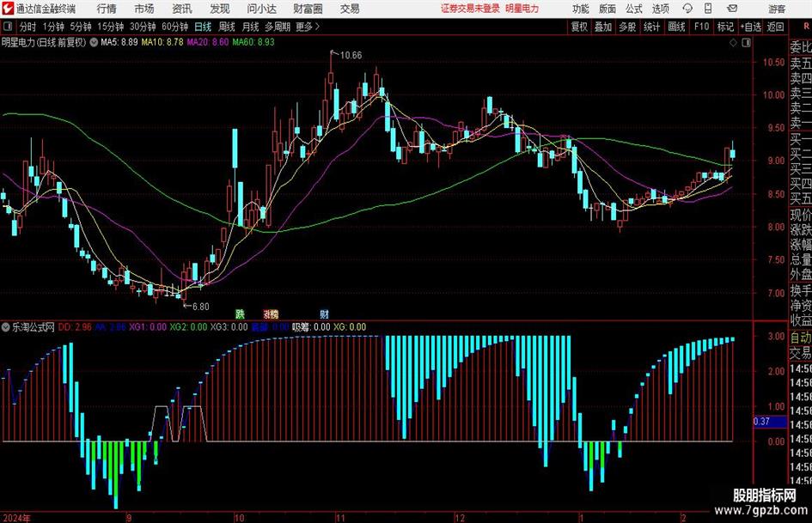Image resolution: width=812 pixels, height=523 pixels.
Task: Open the 功能 menu
Action: [581, 9]
